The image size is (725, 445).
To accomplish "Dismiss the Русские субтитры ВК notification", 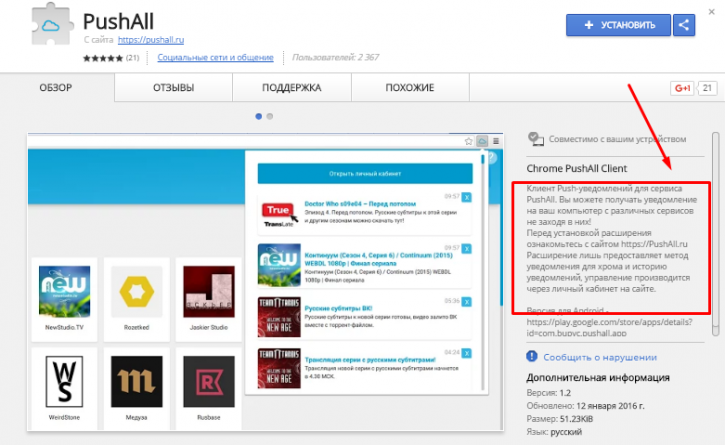I will [467, 302].
